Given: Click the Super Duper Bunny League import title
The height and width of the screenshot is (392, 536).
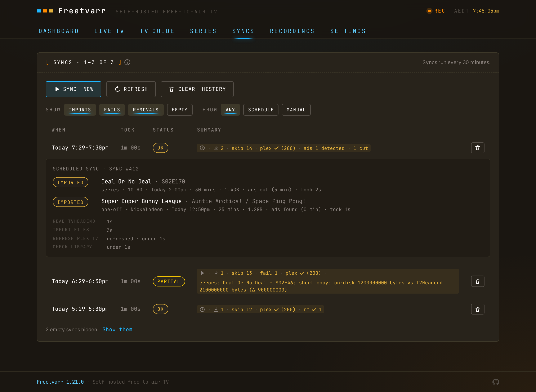Looking at the screenshot, I should (142, 201).
